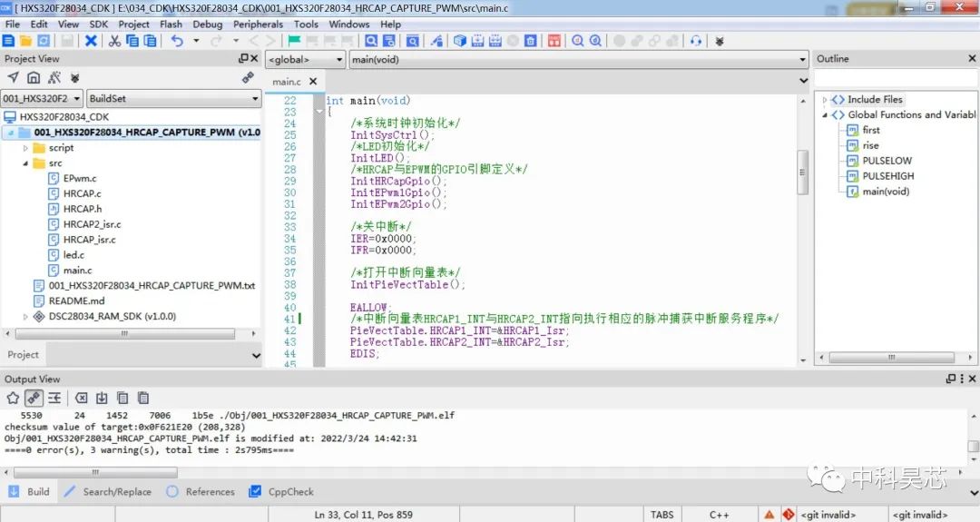Click the copy output icon in Output View

coord(122,398)
